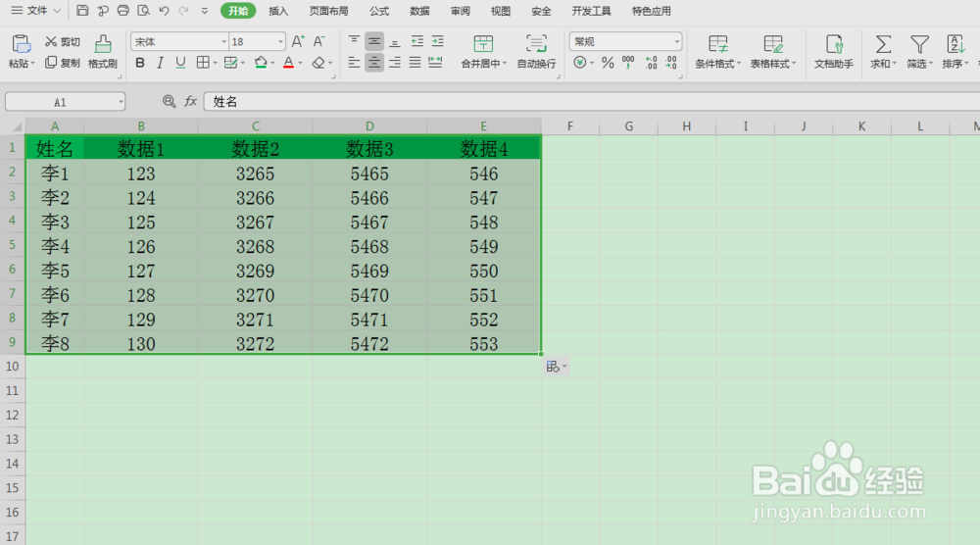Switch to the 页面布局 tab
The height and width of the screenshot is (545, 980).
(328, 11)
